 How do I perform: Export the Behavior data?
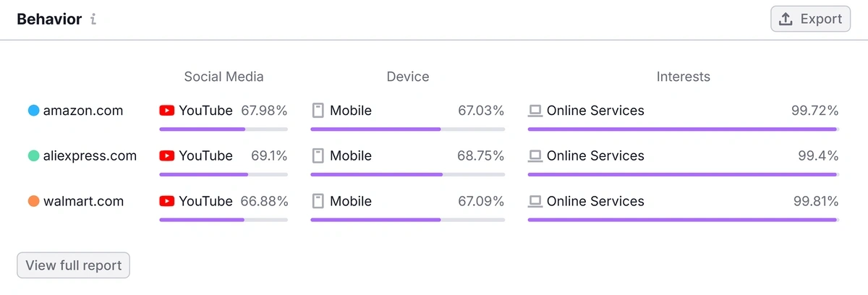coord(810,20)
